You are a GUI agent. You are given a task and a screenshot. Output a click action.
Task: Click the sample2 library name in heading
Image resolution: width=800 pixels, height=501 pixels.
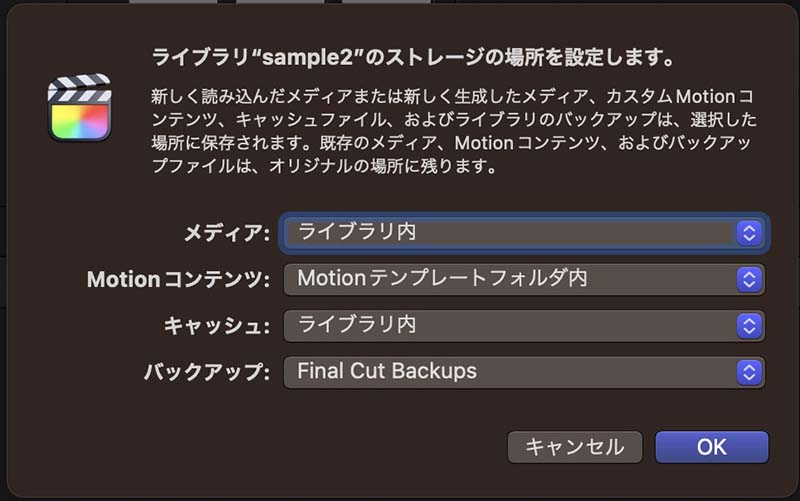pyautogui.click(x=307, y=58)
